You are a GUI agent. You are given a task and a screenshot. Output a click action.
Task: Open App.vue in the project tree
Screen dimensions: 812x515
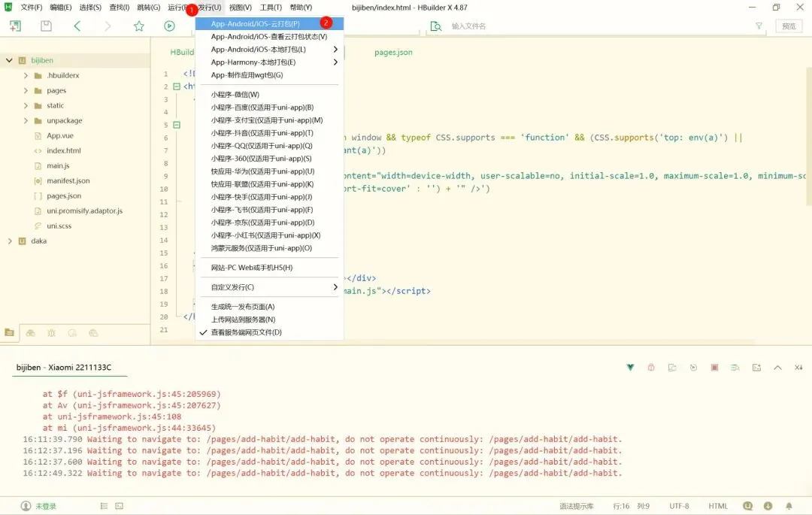tap(60, 135)
